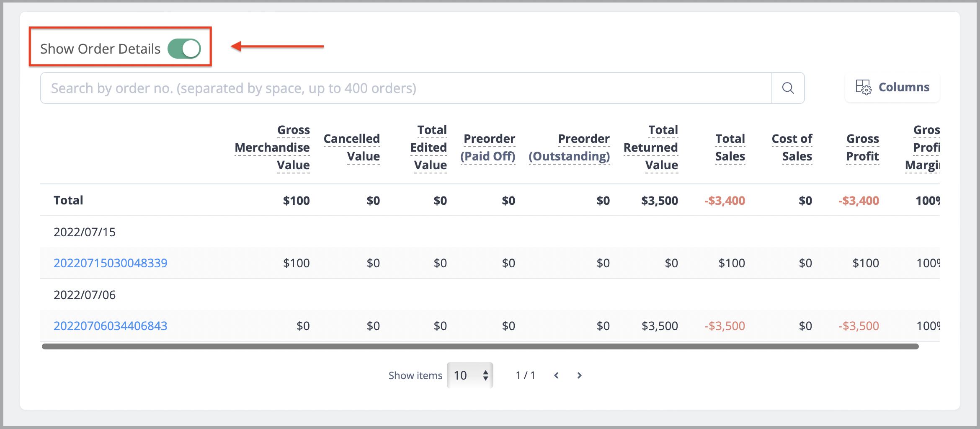This screenshot has width=980, height=429.
Task: Click the Total Sales column header
Action: [x=730, y=147]
